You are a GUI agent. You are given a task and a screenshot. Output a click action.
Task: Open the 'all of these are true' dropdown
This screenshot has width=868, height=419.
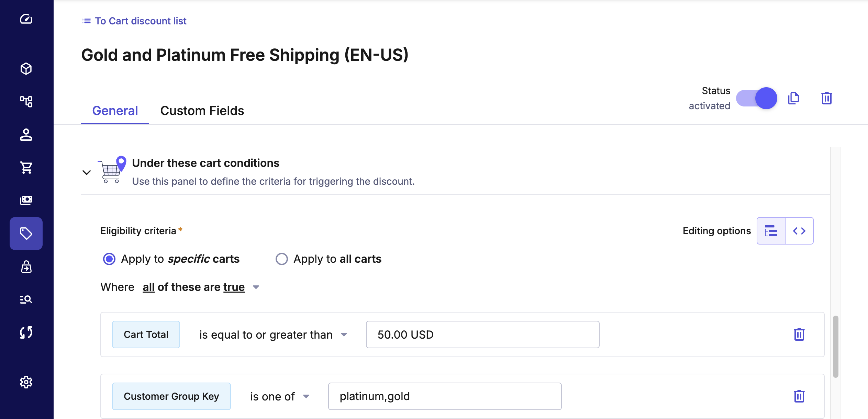click(x=200, y=287)
